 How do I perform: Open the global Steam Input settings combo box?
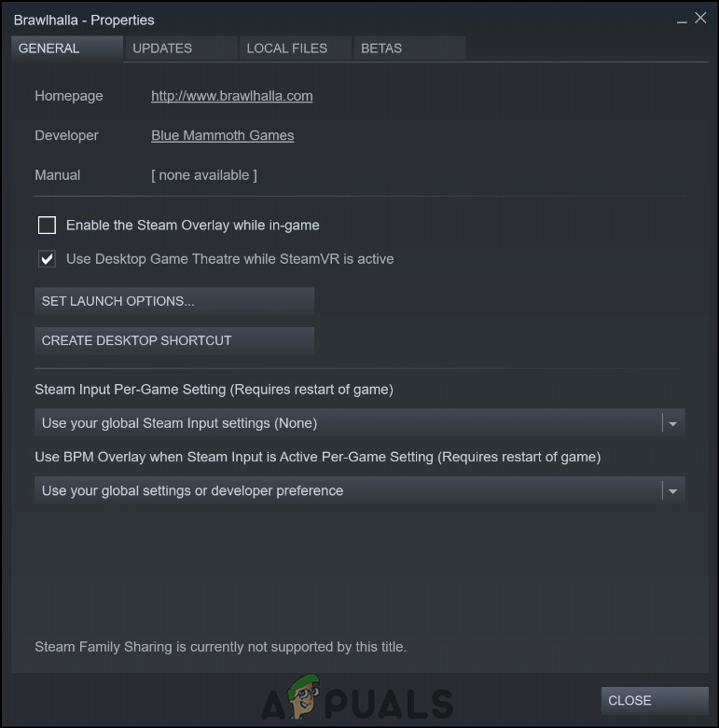pyautogui.click(x=360, y=423)
